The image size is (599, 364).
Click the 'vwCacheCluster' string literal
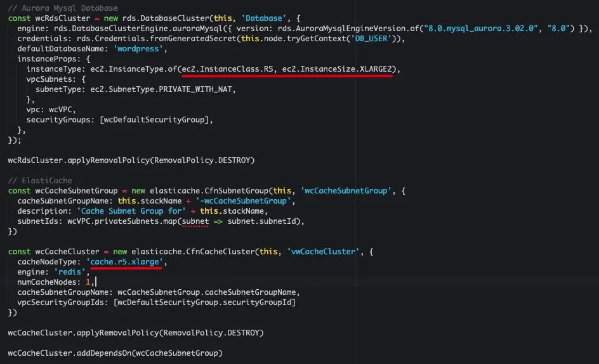pos(323,252)
